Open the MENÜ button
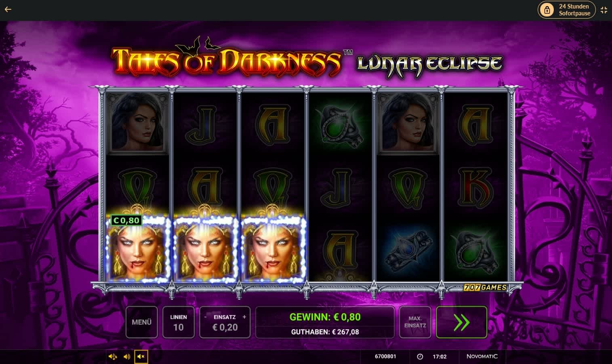The width and height of the screenshot is (612, 364). pyautogui.click(x=141, y=322)
